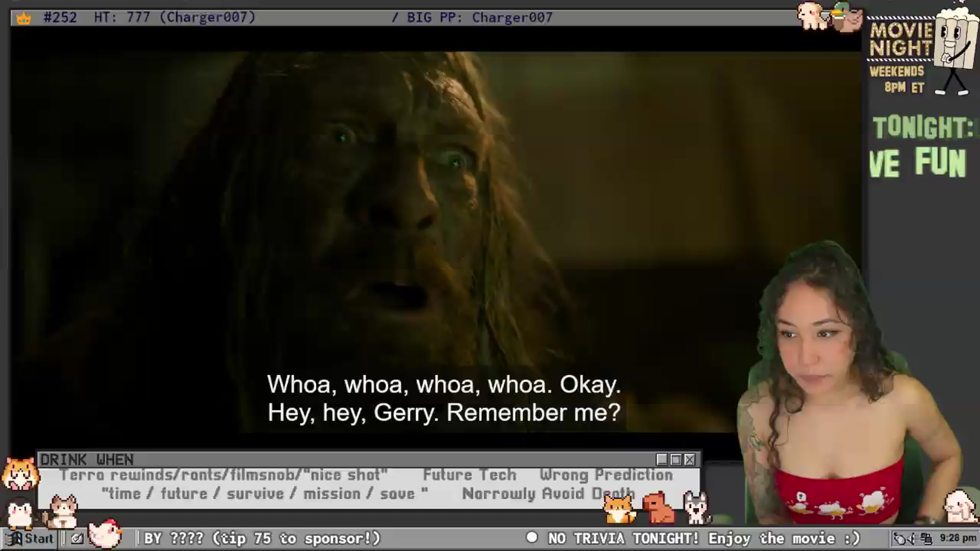
Task: Click the crown icon beside #252
Action: pyautogui.click(x=23, y=19)
